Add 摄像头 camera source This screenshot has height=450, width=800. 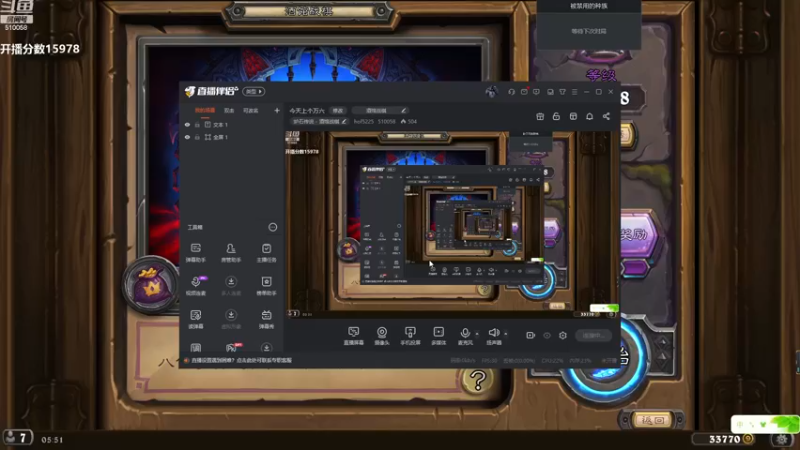click(382, 336)
